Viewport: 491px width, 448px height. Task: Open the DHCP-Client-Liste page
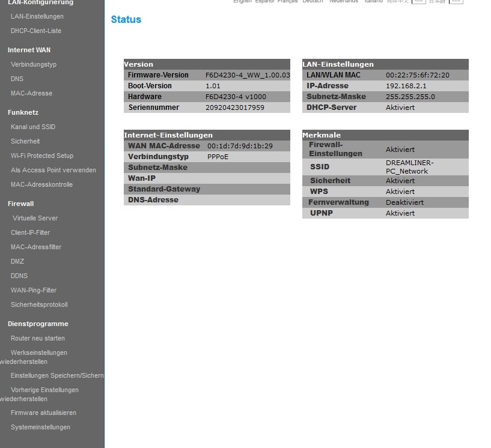36,31
